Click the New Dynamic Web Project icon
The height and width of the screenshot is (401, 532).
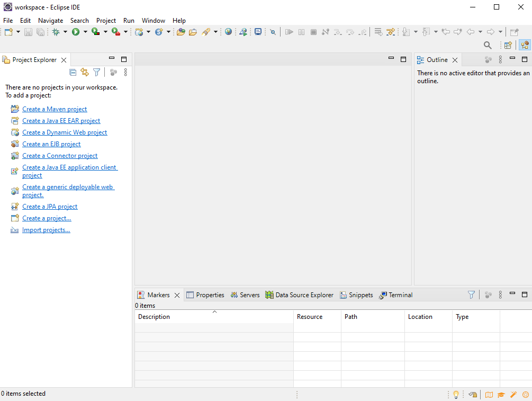point(139,32)
